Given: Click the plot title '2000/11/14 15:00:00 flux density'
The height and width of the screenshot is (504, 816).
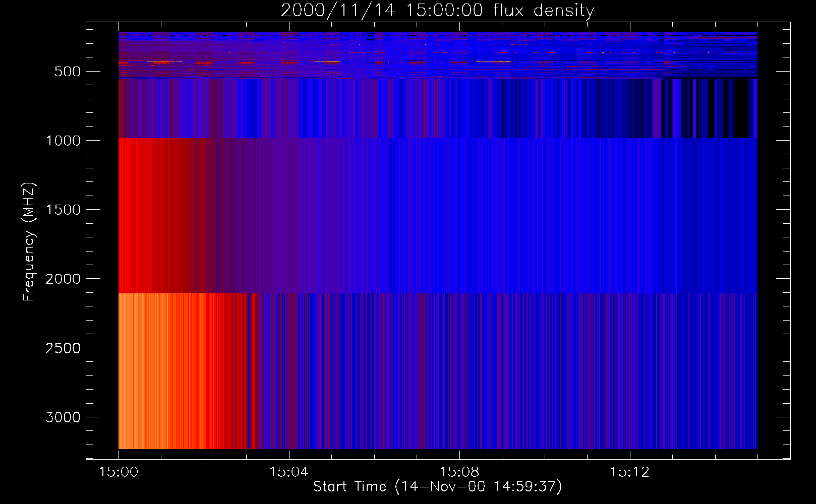Looking at the screenshot, I should pos(437,11).
